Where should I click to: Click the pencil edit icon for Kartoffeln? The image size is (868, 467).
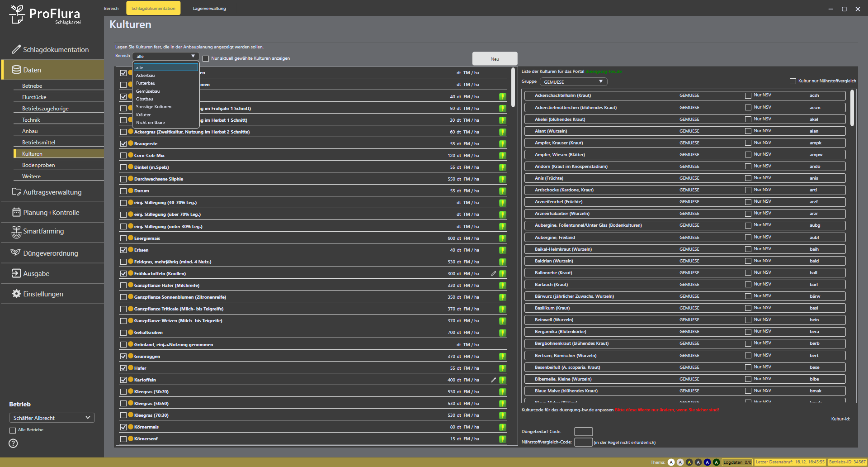pos(493,380)
